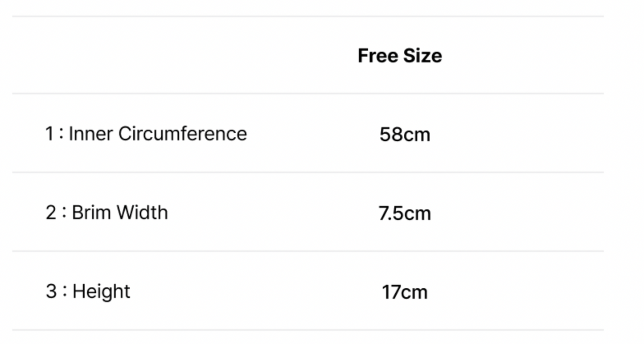Click the 58cm measurement value
The height and width of the screenshot is (344, 644).
point(405,135)
